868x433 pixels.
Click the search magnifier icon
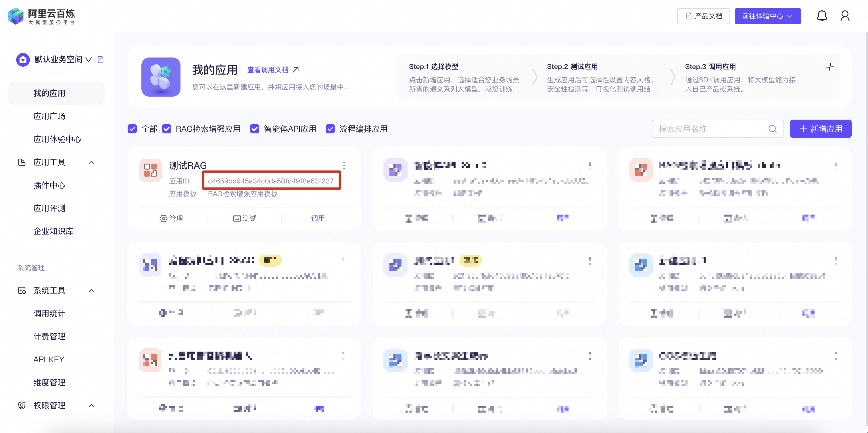(772, 129)
